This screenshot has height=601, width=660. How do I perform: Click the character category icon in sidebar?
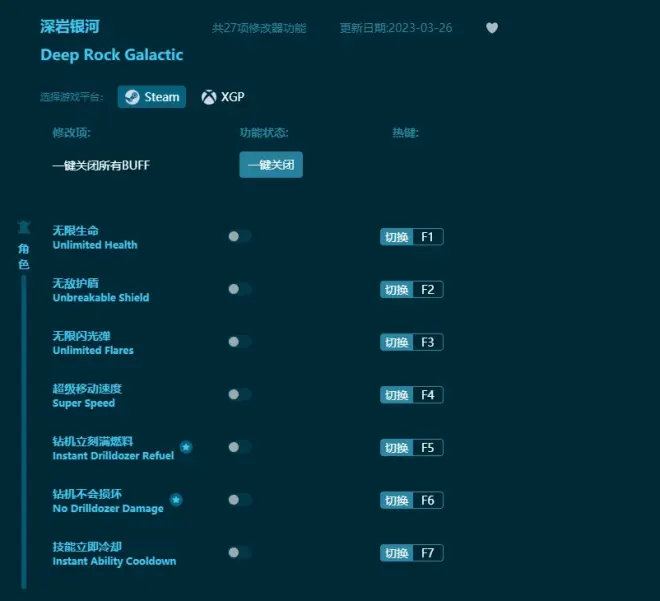tap(24, 228)
